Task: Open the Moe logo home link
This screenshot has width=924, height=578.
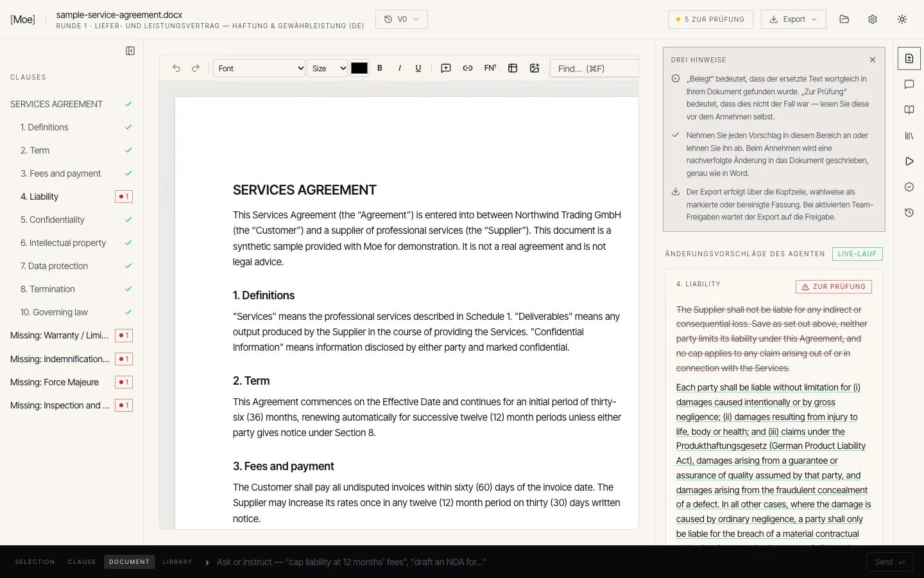Action: 22,19
